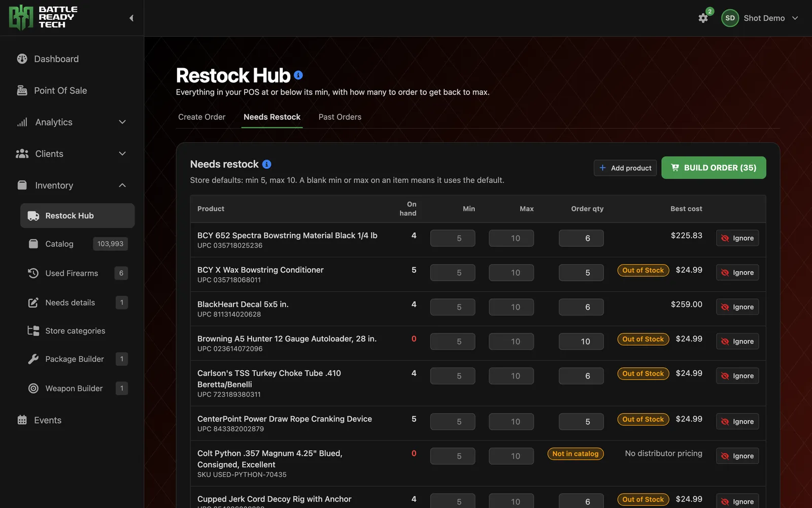The width and height of the screenshot is (812, 508).
Task: Switch to the Past Orders tab
Action: [x=340, y=117]
